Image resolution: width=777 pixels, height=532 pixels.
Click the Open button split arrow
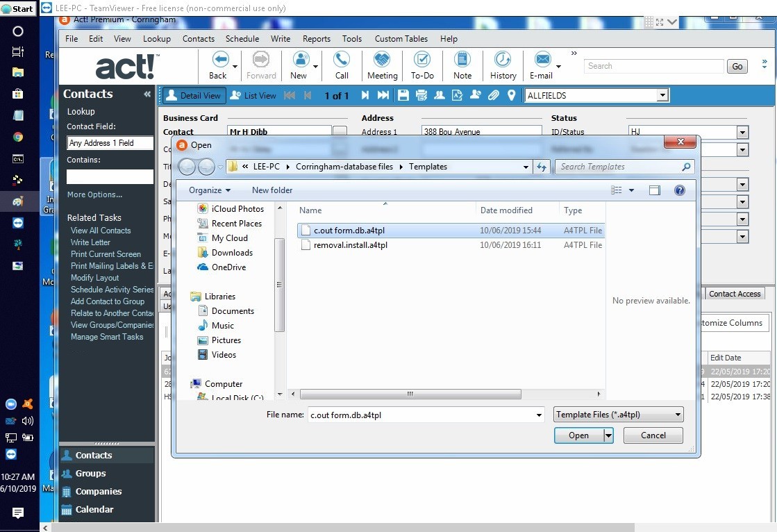click(x=608, y=435)
